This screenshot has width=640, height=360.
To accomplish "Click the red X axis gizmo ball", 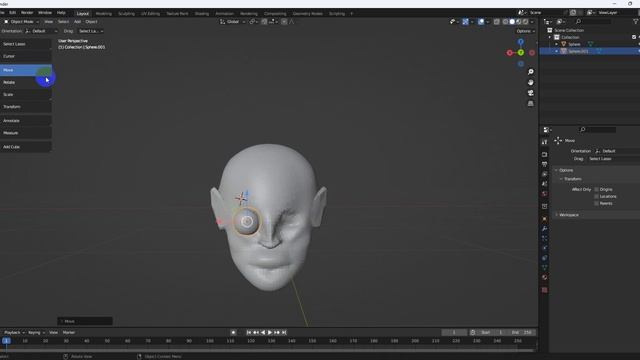I will [510, 53].
